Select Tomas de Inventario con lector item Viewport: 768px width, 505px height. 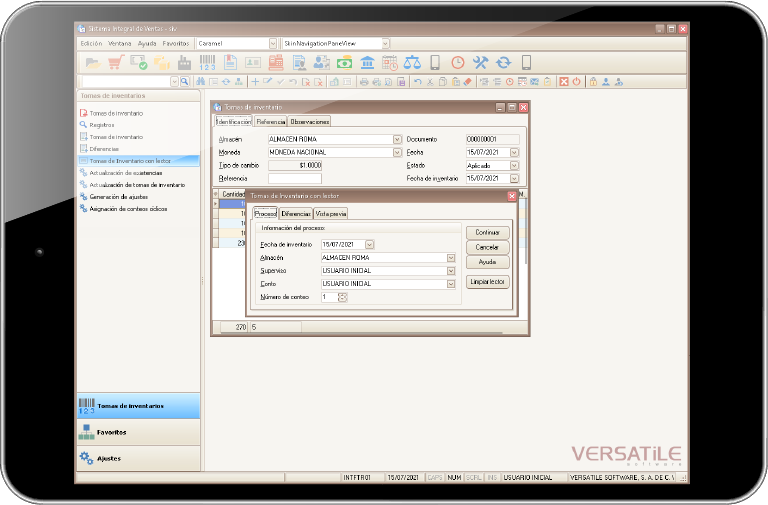coord(139,161)
